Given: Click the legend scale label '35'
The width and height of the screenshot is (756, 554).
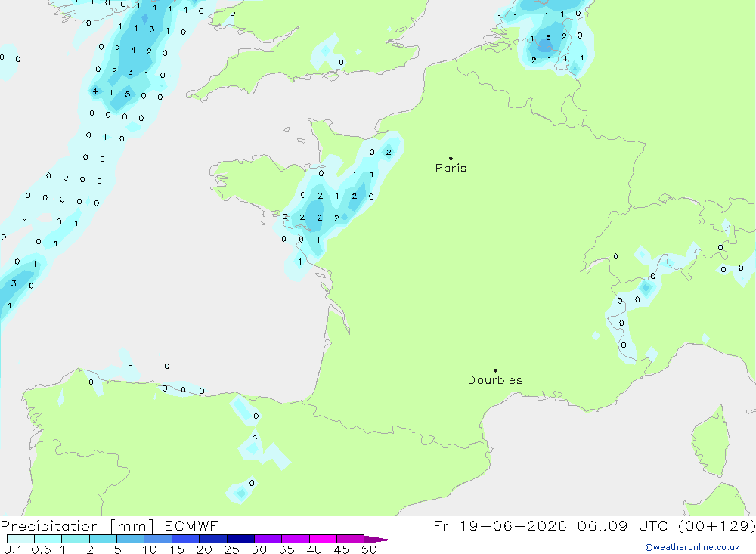Looking at the screenshot, I should 287,549.
